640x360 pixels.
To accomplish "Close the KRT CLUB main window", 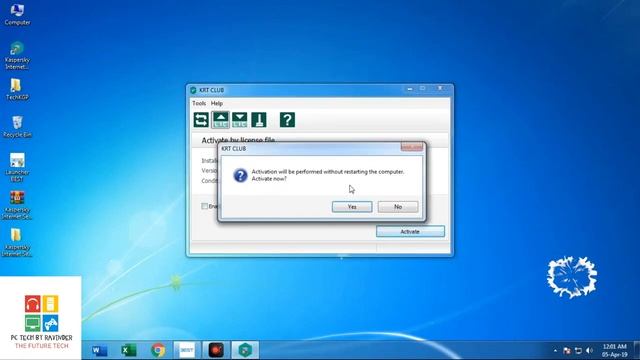I will (x=440, y=89).
